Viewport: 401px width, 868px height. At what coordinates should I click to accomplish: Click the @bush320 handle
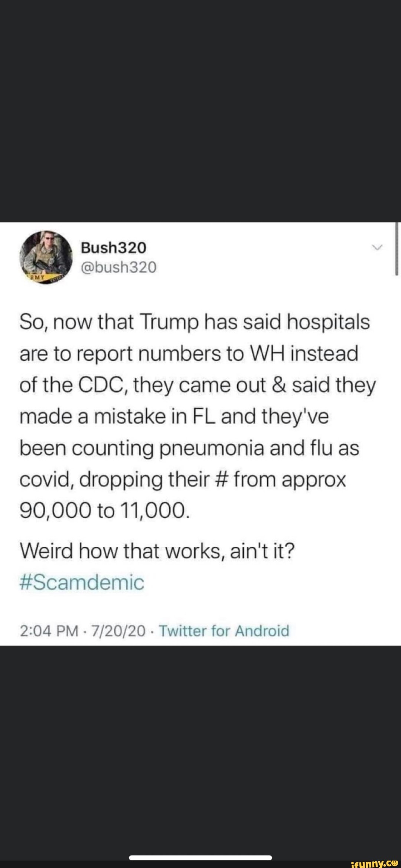pos(119,267)
